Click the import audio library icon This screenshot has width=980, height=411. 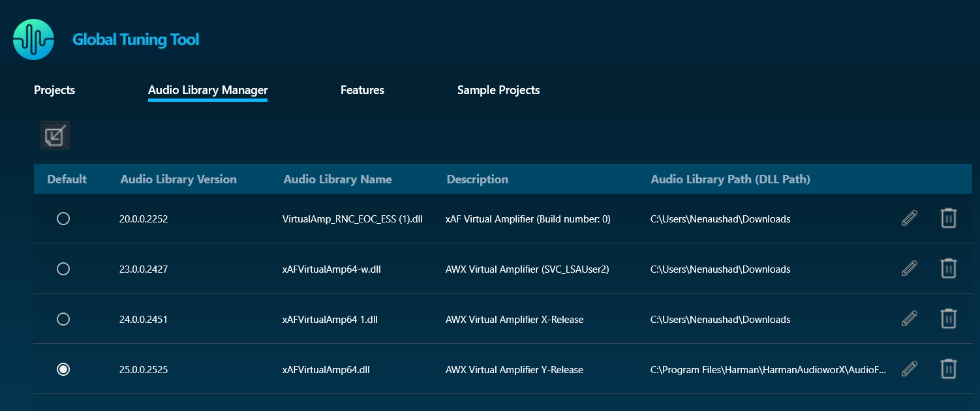[55, 136]
